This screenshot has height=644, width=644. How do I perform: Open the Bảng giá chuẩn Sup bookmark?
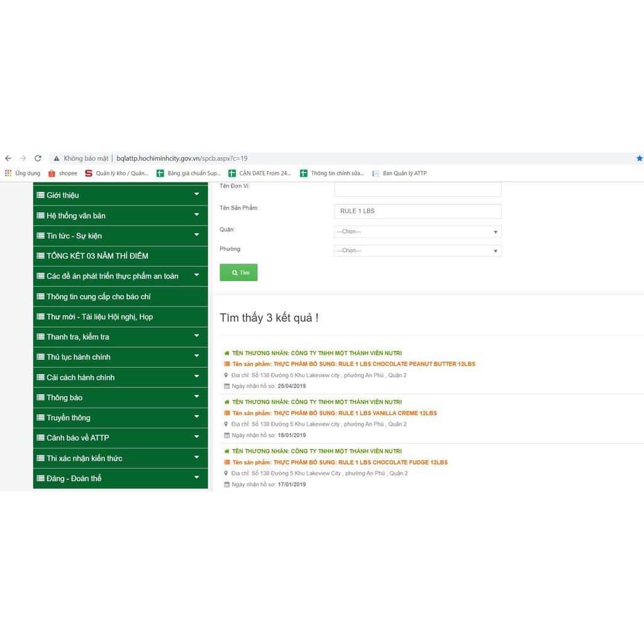(x=189, y=174)
